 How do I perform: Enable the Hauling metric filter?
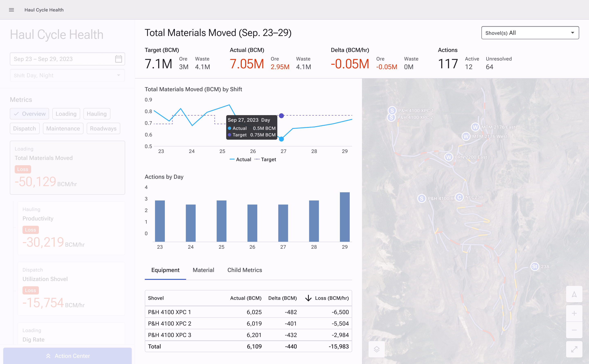[x=97, y=114]
